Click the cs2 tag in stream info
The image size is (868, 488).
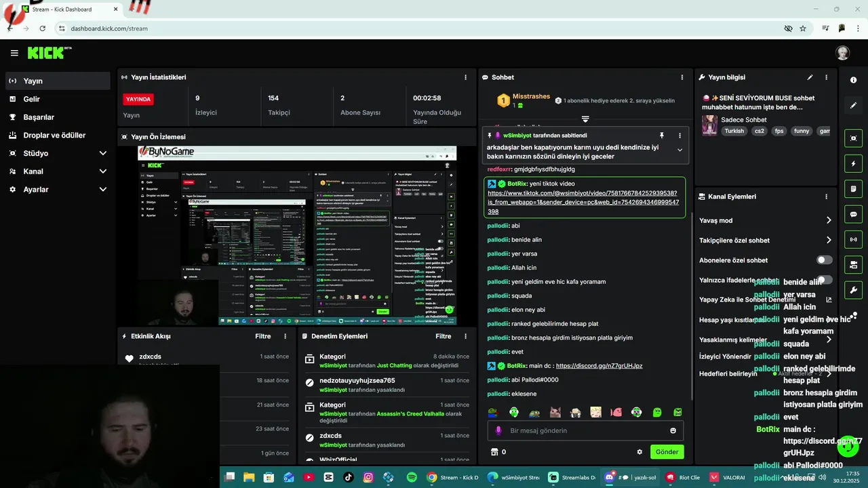[x=759, y=131]
